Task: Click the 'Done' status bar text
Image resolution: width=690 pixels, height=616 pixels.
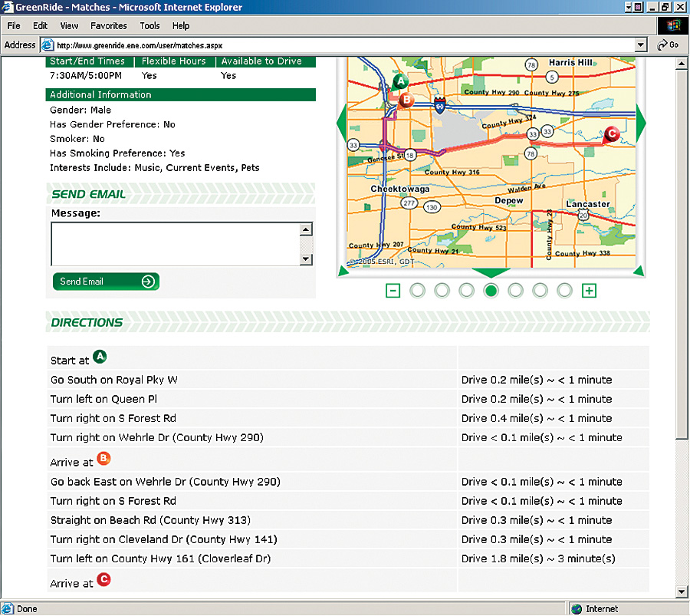Action: 27,609
